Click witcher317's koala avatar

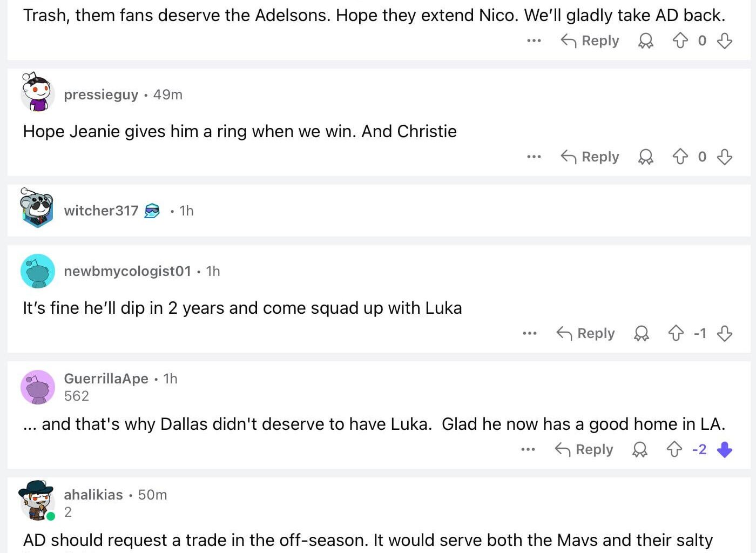point(37,210)
